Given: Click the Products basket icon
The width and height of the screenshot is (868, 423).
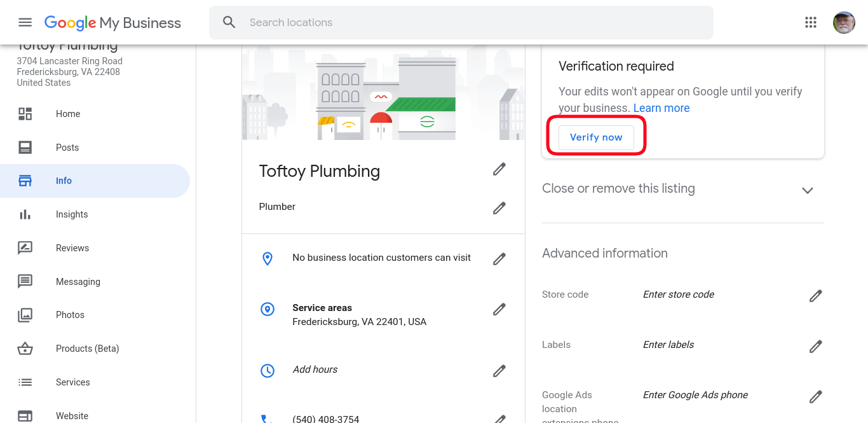Looking at the screenshot, I should pyautogui.click(x=25, y=349).
